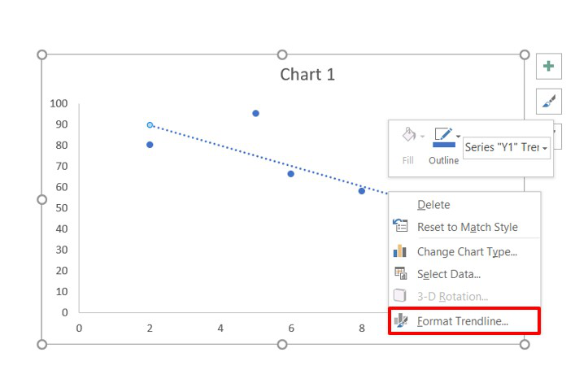588x383 pixels.
Task: Click the Fill paint bucket icon
Action: [x=408, y=135]
